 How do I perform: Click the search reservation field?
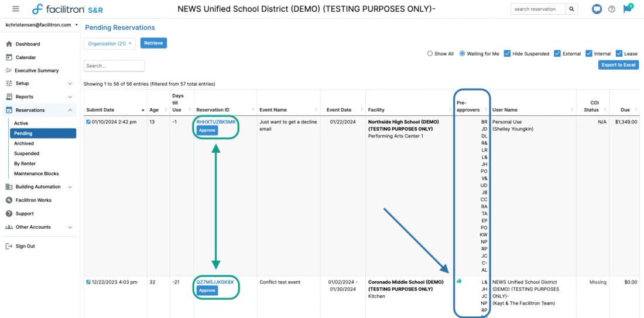[x=538, y=9]
